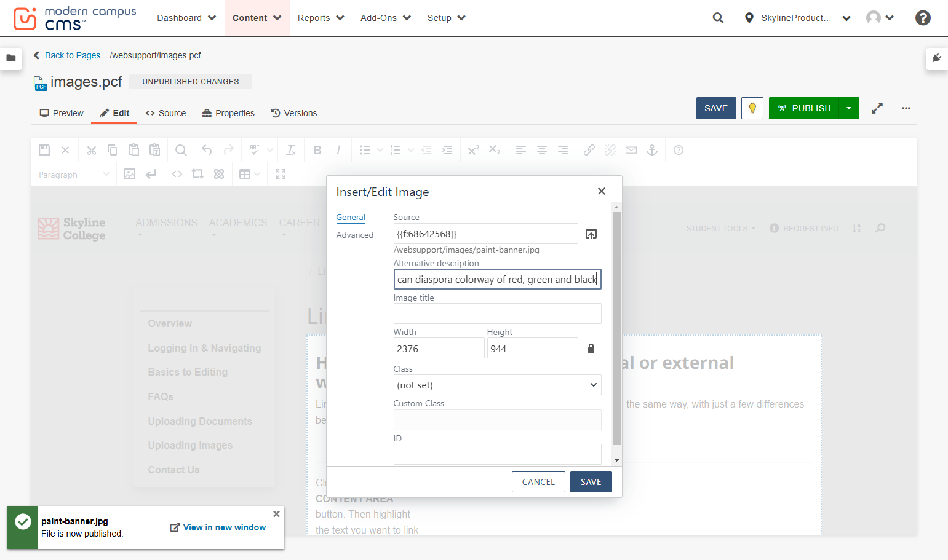Toggle fullscreen expand arrows beside Publish
The width and height of the screenshot is (948, 560).
(877, 108)
